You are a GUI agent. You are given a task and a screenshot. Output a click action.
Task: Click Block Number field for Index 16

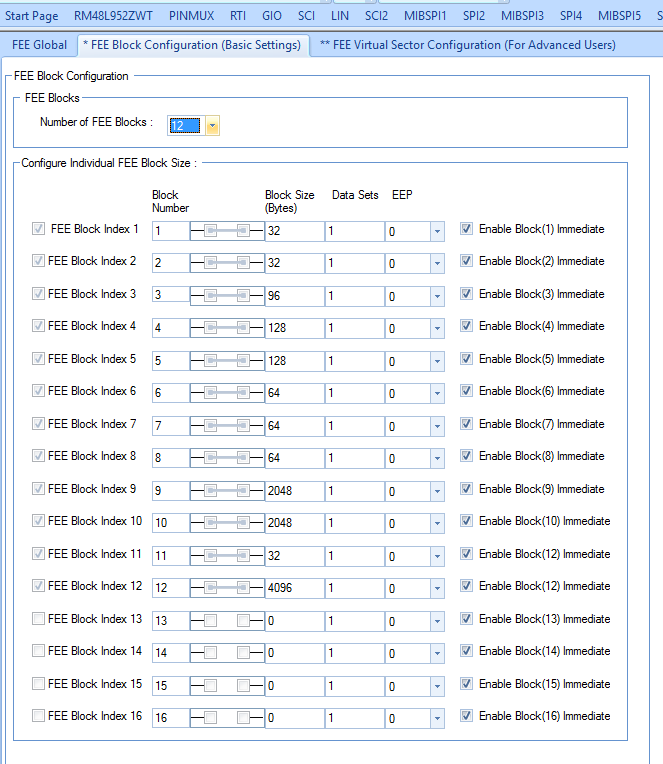pos(171,718)
